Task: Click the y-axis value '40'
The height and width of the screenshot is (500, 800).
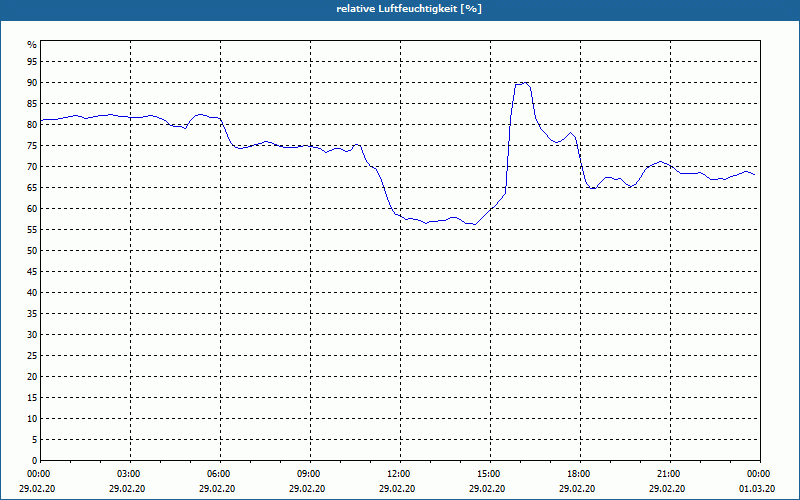Action: coord(32,293)
